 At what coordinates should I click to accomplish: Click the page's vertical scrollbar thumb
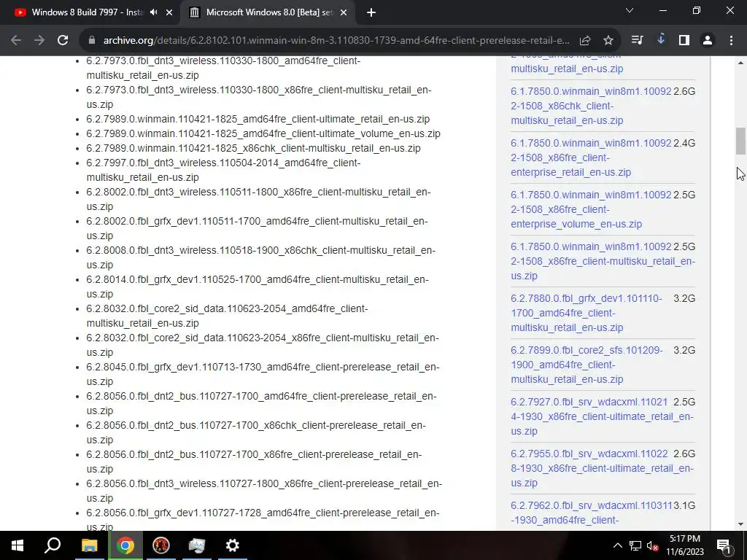click(740, 141)
